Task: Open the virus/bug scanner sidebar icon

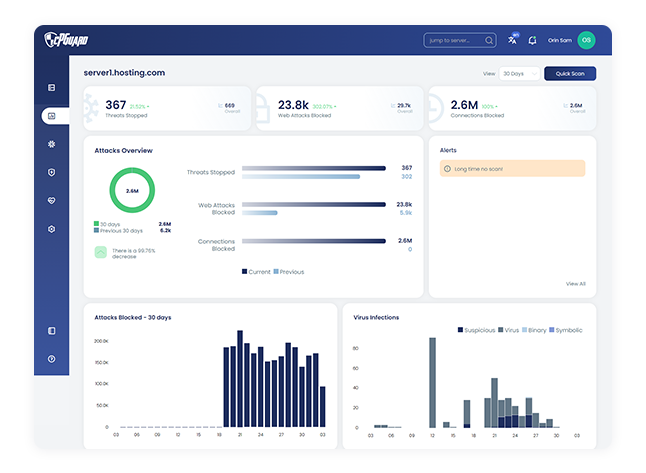Action: pyautogui.click(x=51, y=144)
